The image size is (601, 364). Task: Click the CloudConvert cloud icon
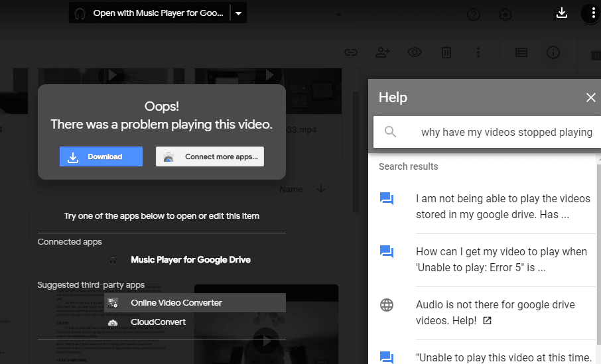[113, 322]
